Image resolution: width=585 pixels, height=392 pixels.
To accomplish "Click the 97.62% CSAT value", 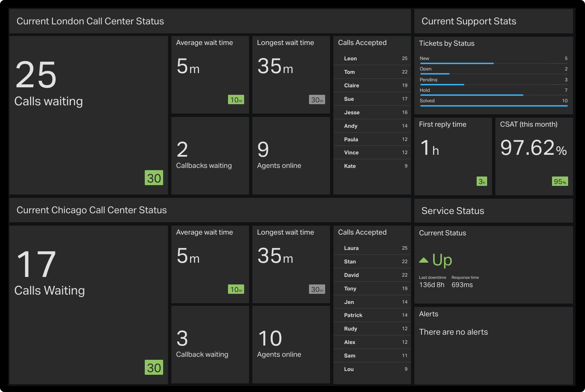I will point(529,148).
